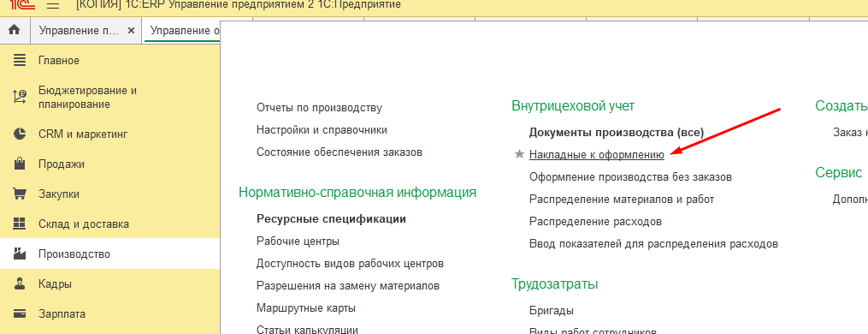The height and width of the screenshot is (334, 868).
Task: Click the CRM и маркетинг pie icon
Action: pyautogui.click(x=20, y=134)
